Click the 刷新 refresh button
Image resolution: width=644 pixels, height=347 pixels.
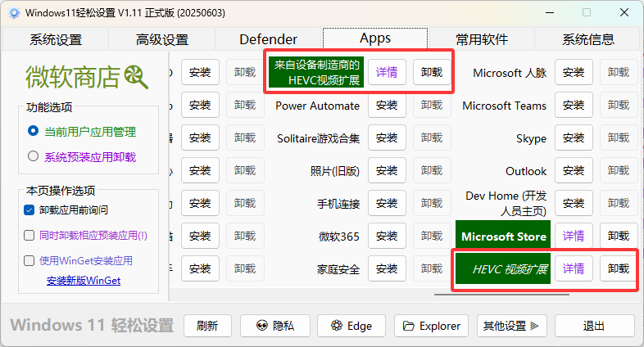(207, 326)
